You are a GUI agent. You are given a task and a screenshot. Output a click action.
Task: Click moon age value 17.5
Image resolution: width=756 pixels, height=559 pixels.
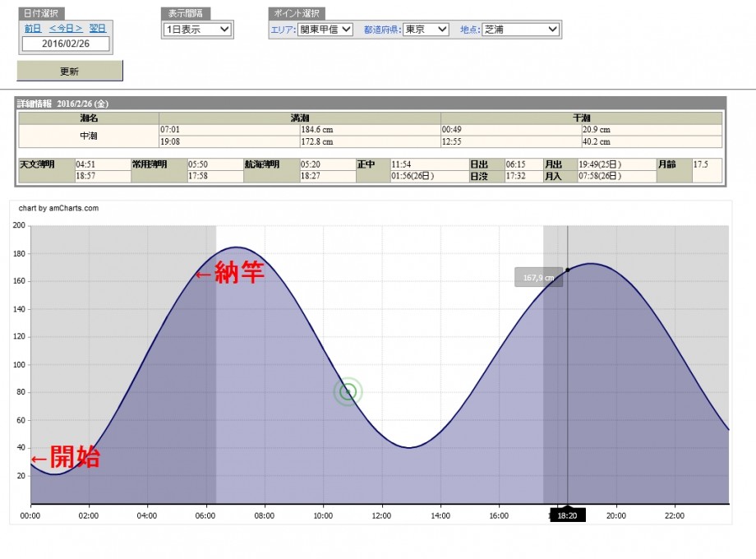click(x=707, y=164)
